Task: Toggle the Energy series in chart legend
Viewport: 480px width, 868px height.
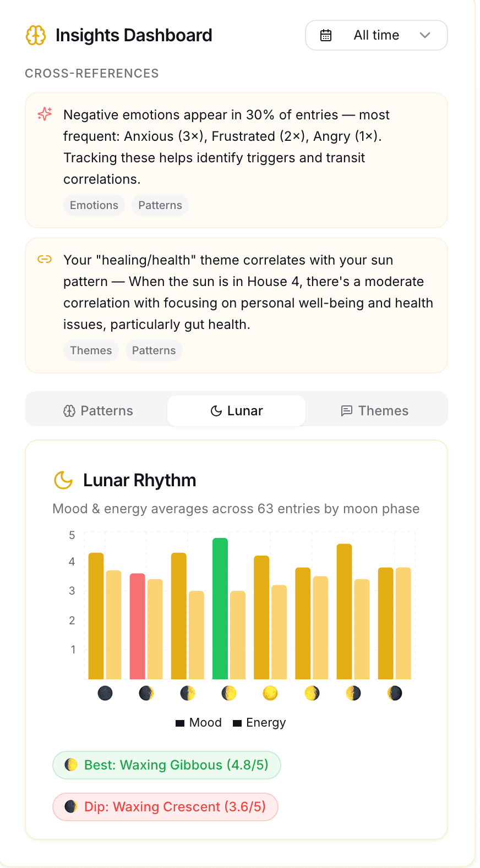Action: click(x=259, y=723)
